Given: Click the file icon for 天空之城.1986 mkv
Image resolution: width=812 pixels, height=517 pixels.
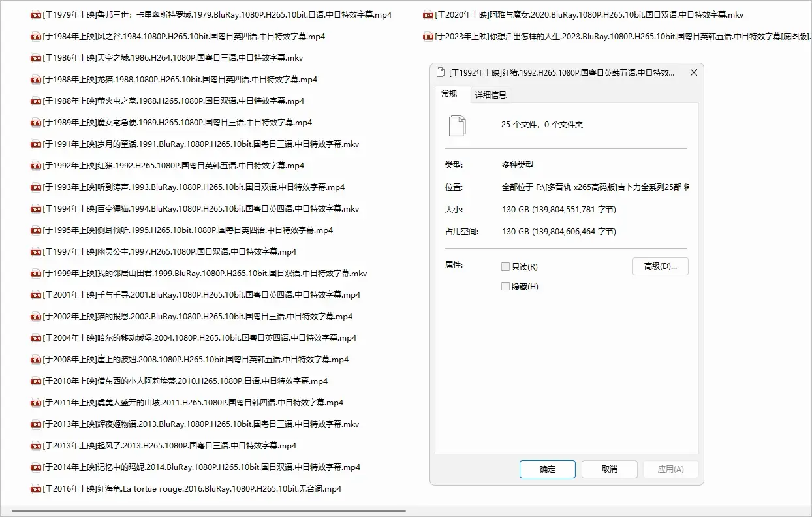Looking at the screenshot, I should tap(36, 58).
